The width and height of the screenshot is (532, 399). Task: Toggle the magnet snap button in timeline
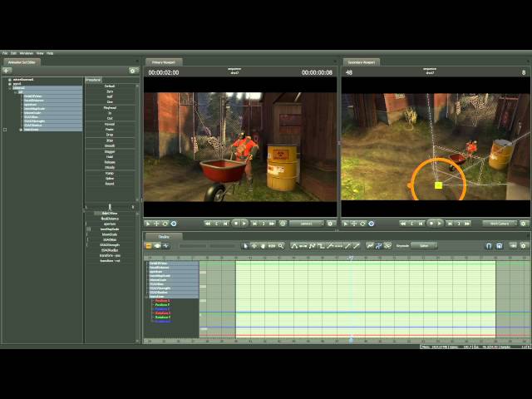pos(489,246)
